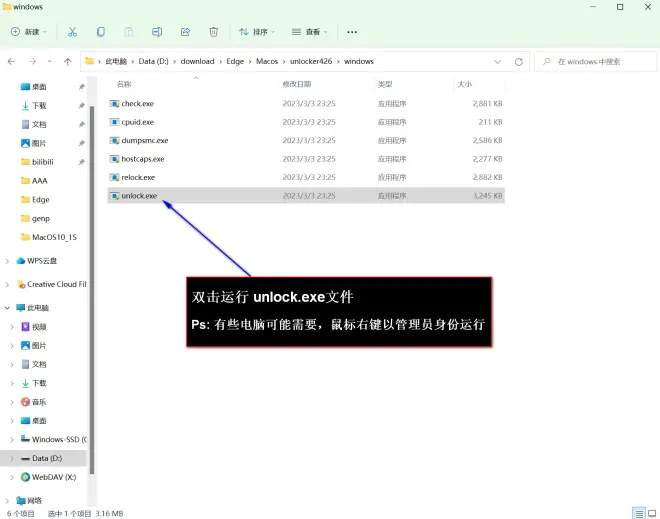
Task: Select 视频 under 此电脑
Action: click(39, 327)
